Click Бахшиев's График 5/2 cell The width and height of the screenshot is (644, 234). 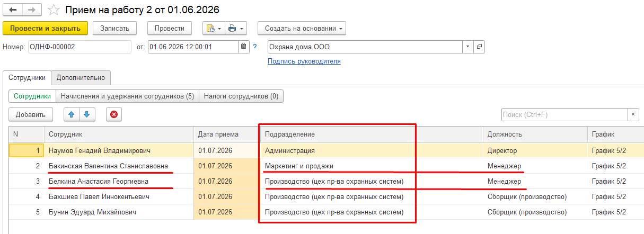615,197
